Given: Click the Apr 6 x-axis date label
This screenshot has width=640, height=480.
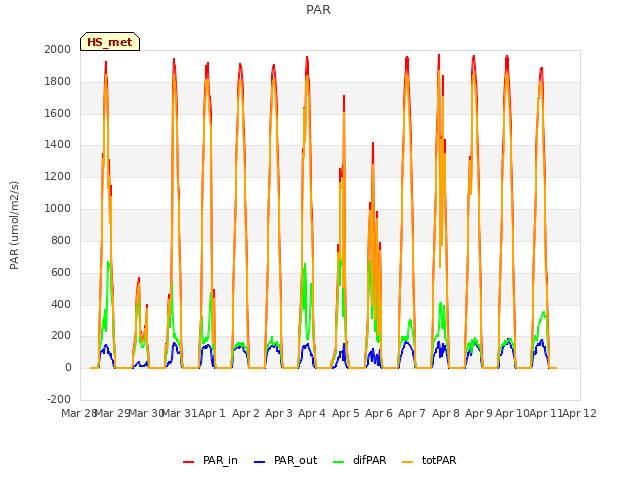Looking at the screenshot, I should 379,413.
